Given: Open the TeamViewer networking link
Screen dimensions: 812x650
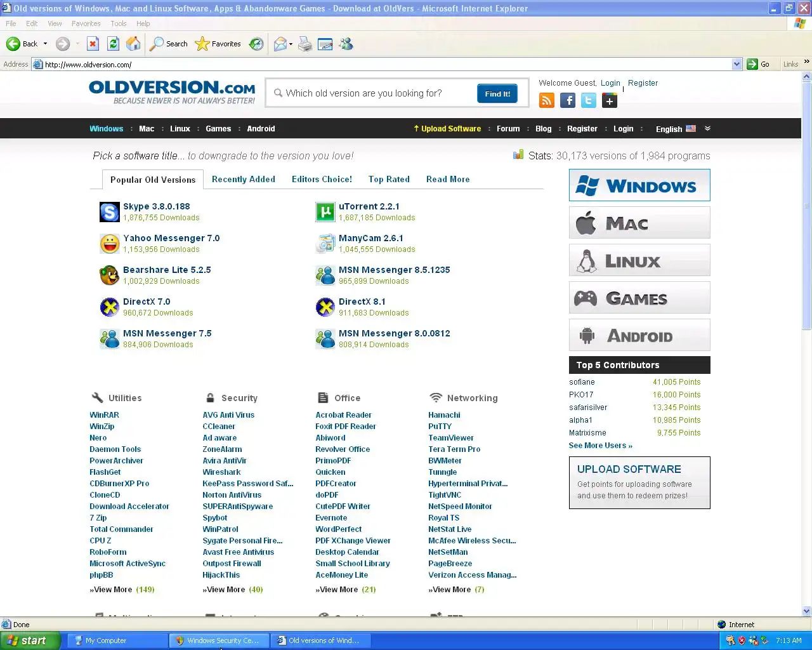Looking at the screenshot, I should pyautogui.click(x=451, y=438).
